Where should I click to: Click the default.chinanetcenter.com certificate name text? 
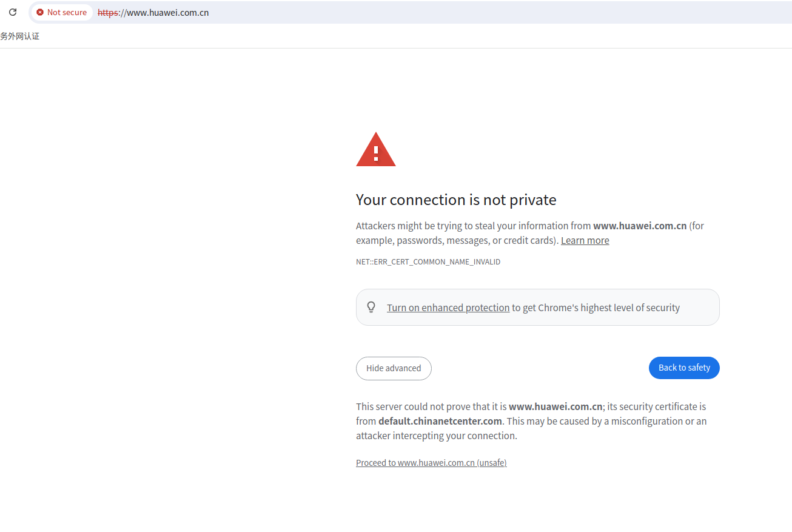440,421
